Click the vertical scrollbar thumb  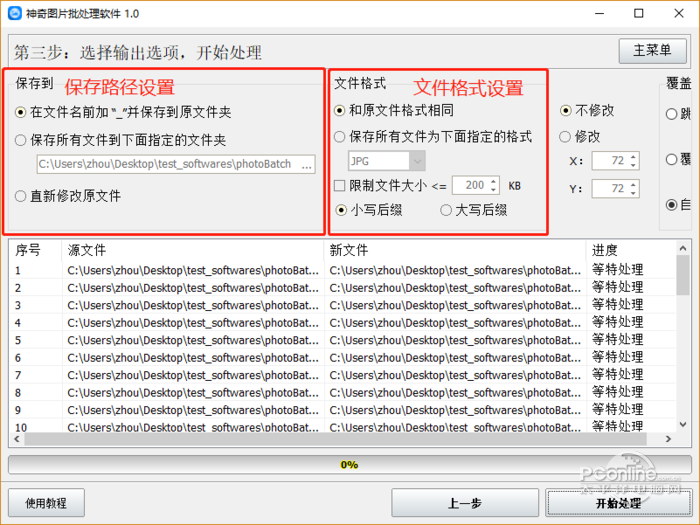pos(683,275)
